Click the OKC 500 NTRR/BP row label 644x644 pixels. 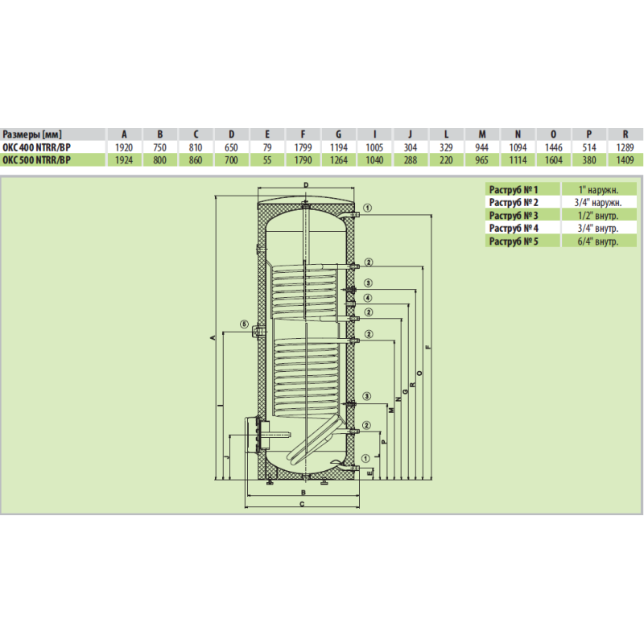coord(36,159)
